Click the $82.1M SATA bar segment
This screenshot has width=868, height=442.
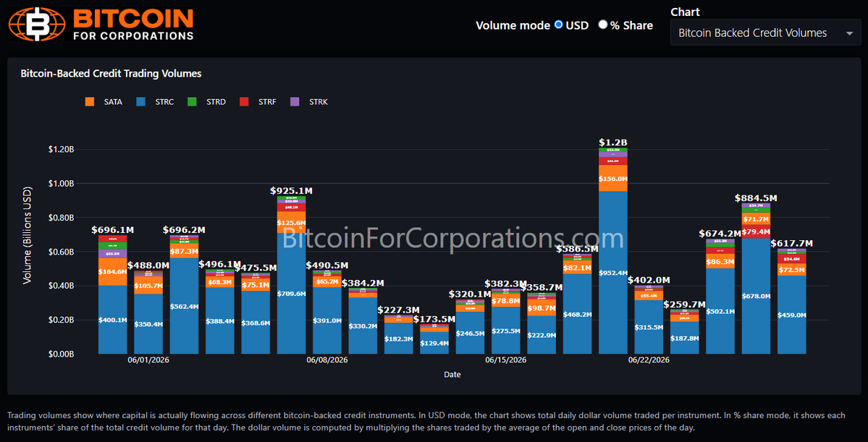tap(578, 267)
